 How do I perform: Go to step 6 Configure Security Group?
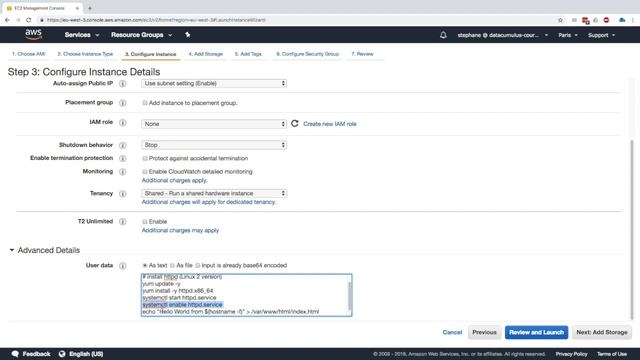pyautogui.click(x=307, y=54)
